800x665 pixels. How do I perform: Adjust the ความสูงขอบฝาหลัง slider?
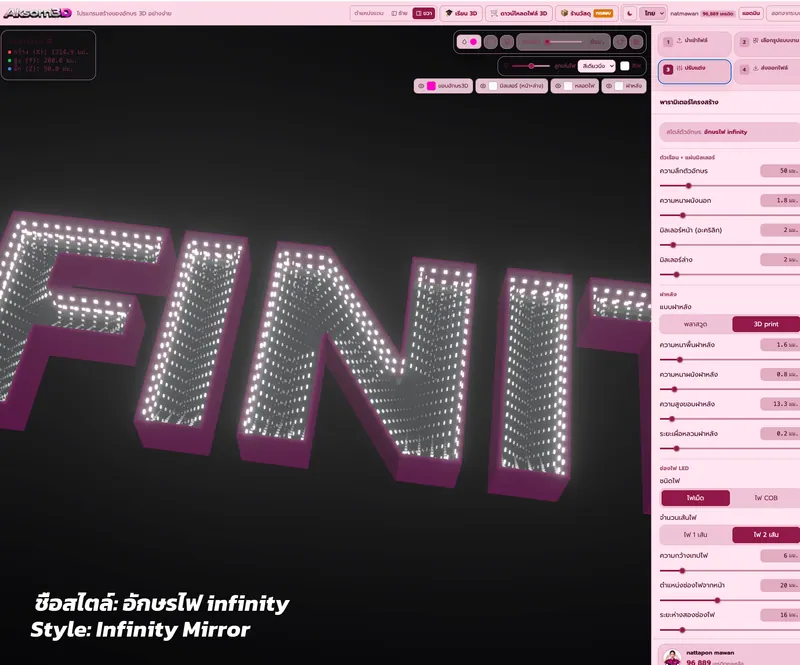(x=730, y=419)
